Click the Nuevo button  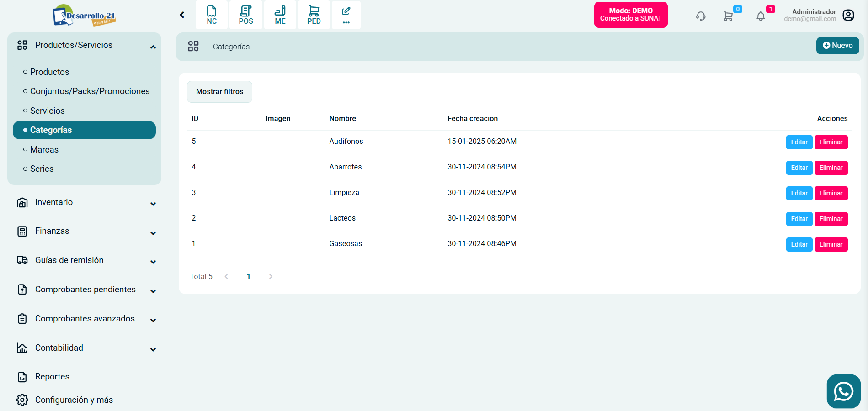[x=837, y=46]
